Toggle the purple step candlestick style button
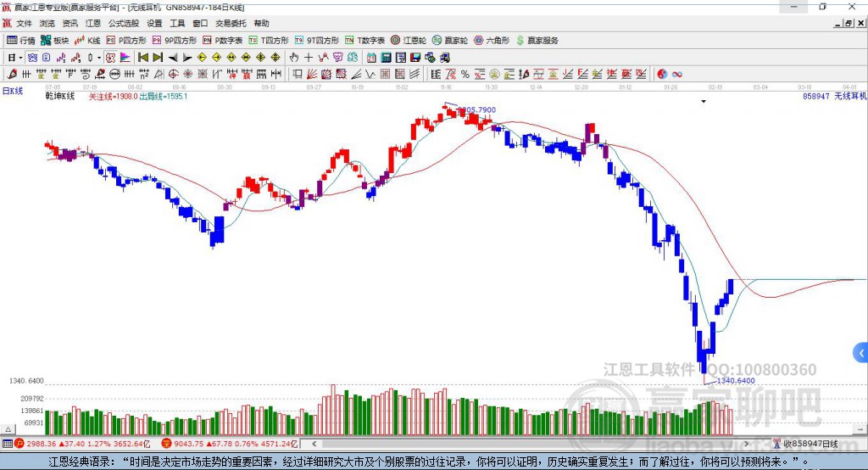This screenshot has width=868, height=470. coord(61,57)
